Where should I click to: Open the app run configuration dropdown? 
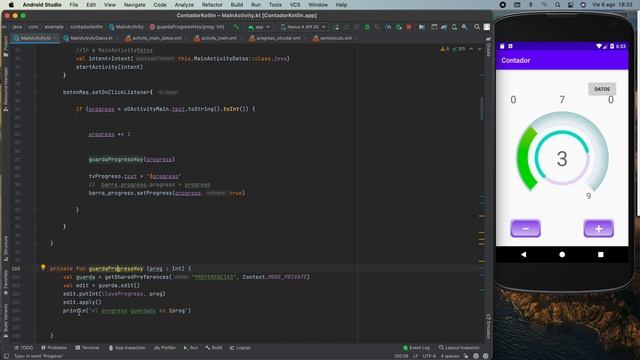pyautogui.click(x=259, y=27)
